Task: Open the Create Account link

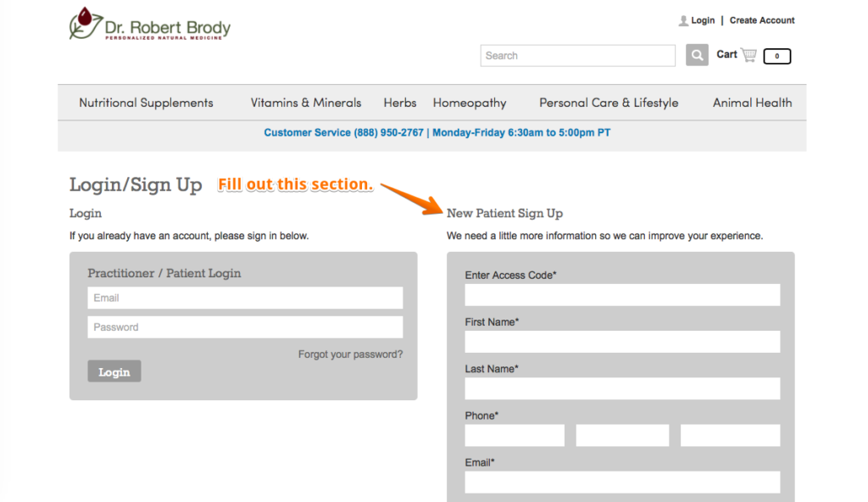Action: pos(762,20)
